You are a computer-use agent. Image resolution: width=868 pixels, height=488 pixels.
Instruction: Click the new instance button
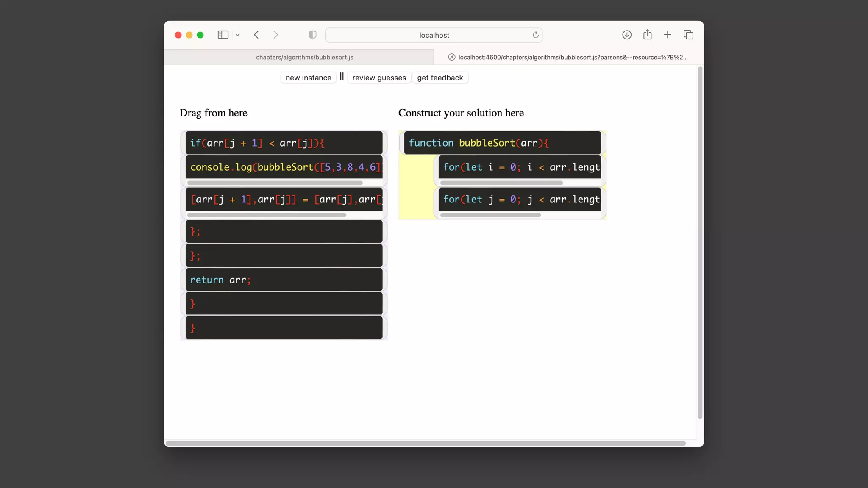point(308,78)
